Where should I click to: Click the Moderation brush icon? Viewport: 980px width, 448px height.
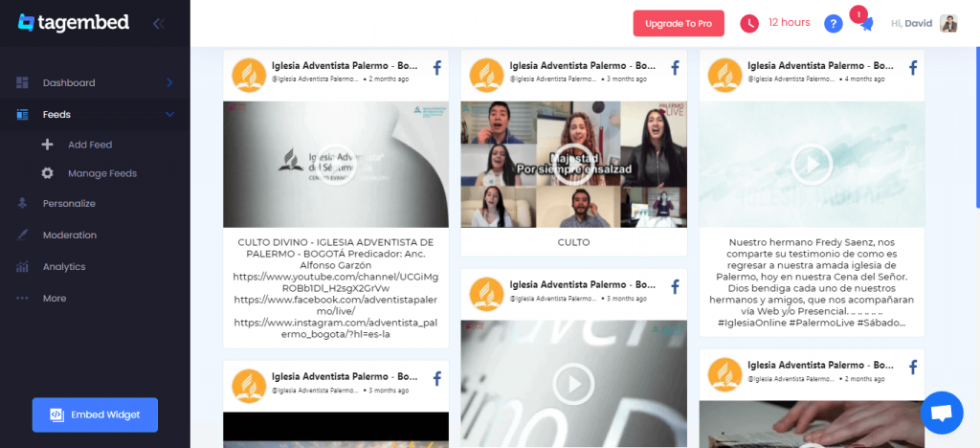(x=23, y=235)
